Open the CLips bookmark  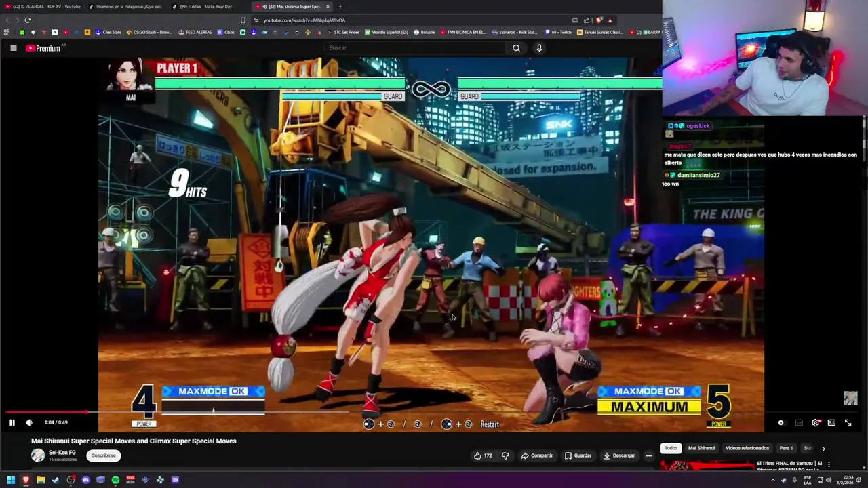pyautogui.click(x=226, y=32)
